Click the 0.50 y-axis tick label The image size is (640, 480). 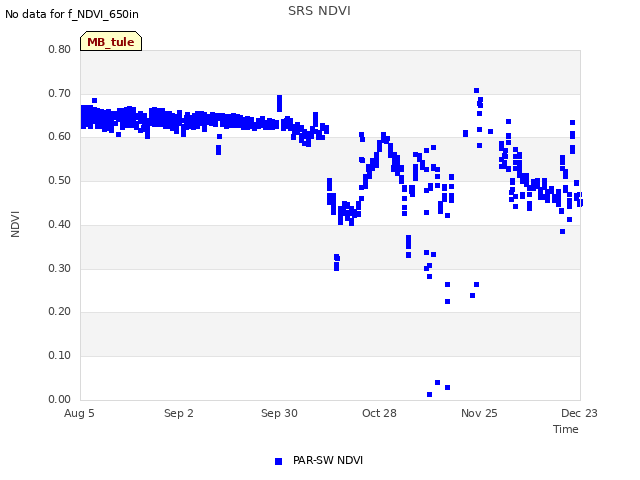pos(60,180)
